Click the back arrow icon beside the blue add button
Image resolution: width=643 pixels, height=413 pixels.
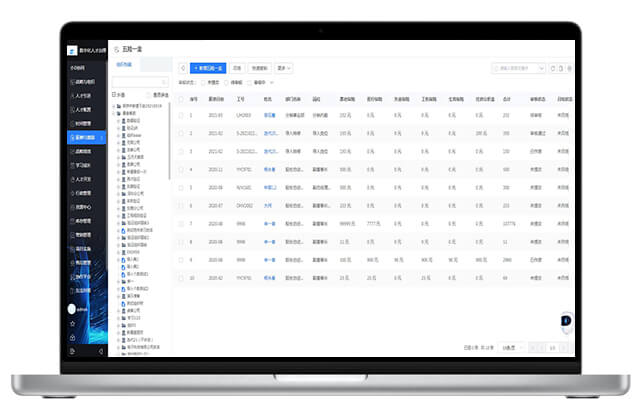click(182, 68)
